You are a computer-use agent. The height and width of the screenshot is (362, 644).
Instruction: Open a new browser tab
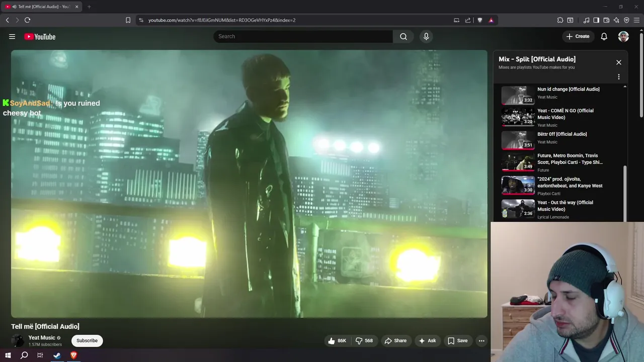pos(89,7)
